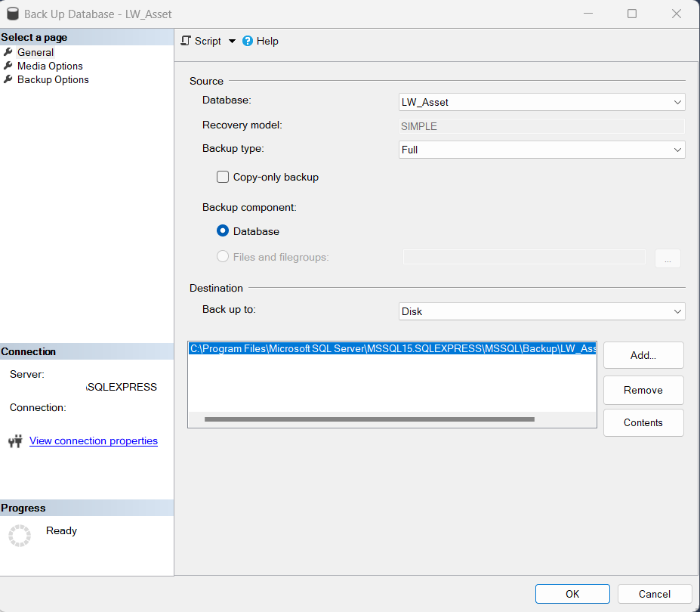This screenshot has width=700, height=612.
Task: Click the database icon in the title bar
Action: 12,13
